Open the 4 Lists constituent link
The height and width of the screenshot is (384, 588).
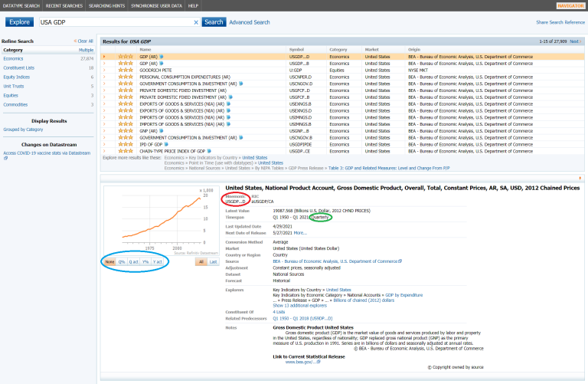click(x=279, y=312)
